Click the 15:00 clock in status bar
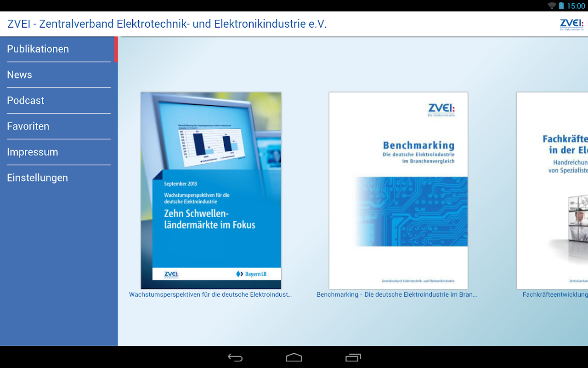 576,6
